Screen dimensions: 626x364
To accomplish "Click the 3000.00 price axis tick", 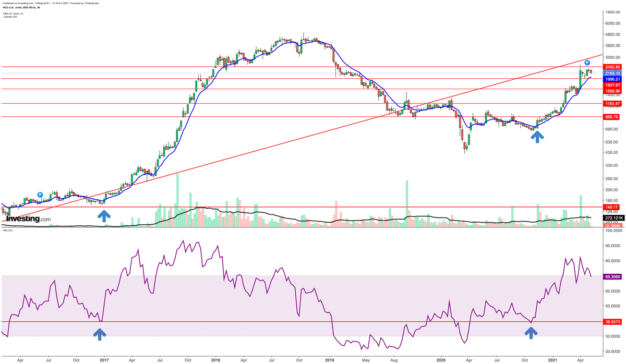I will (x=612, y=57).
